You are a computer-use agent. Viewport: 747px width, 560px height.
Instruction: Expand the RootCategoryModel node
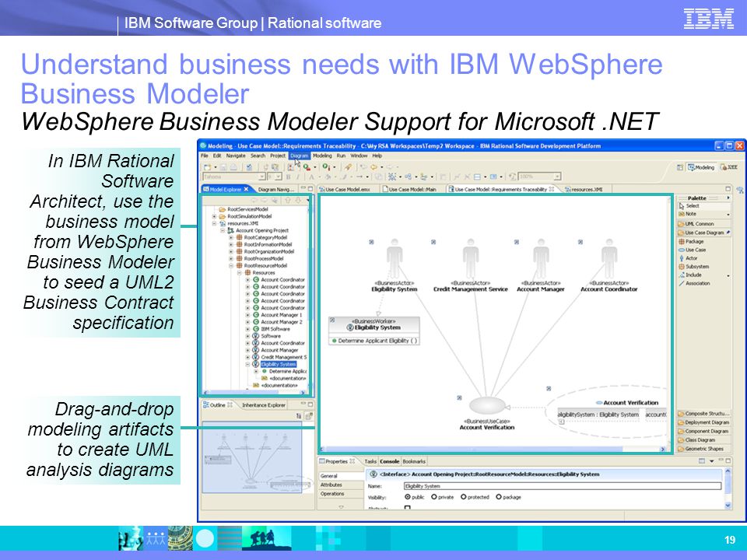tap(231, 237)
